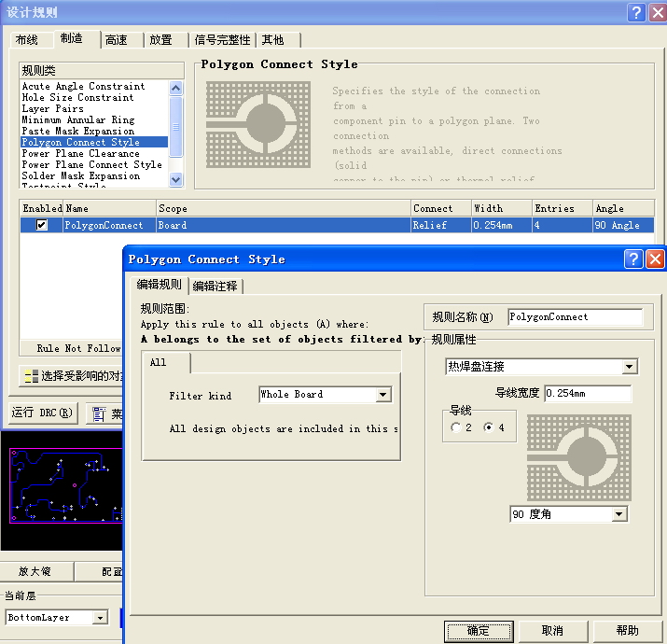Click the 放大镜 magnifier button
The width and height of the screenshot is (667, 644).
[35, 571]
